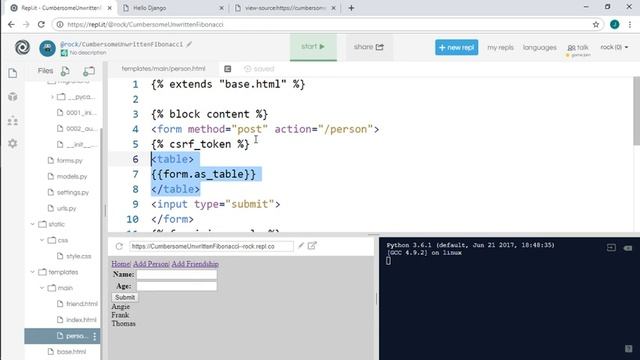
Task: Open the languages menu
Action: [540, 47]
